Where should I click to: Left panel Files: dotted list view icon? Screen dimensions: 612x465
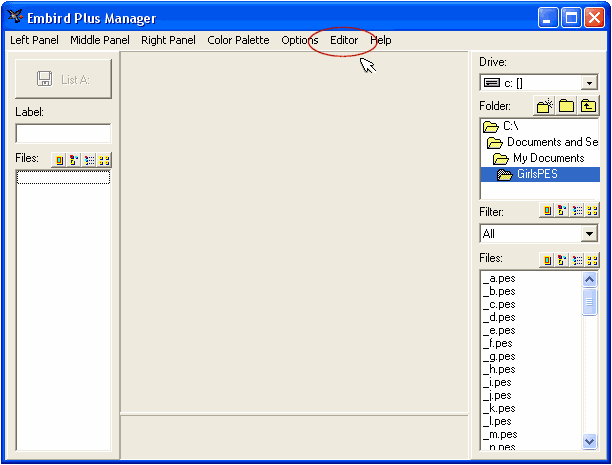(89, 160)
